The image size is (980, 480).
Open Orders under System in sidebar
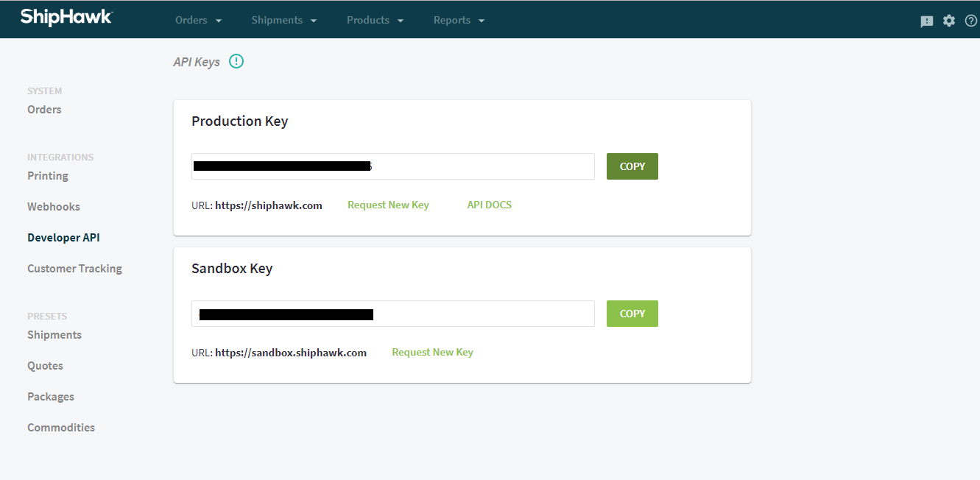coord(44,110)
